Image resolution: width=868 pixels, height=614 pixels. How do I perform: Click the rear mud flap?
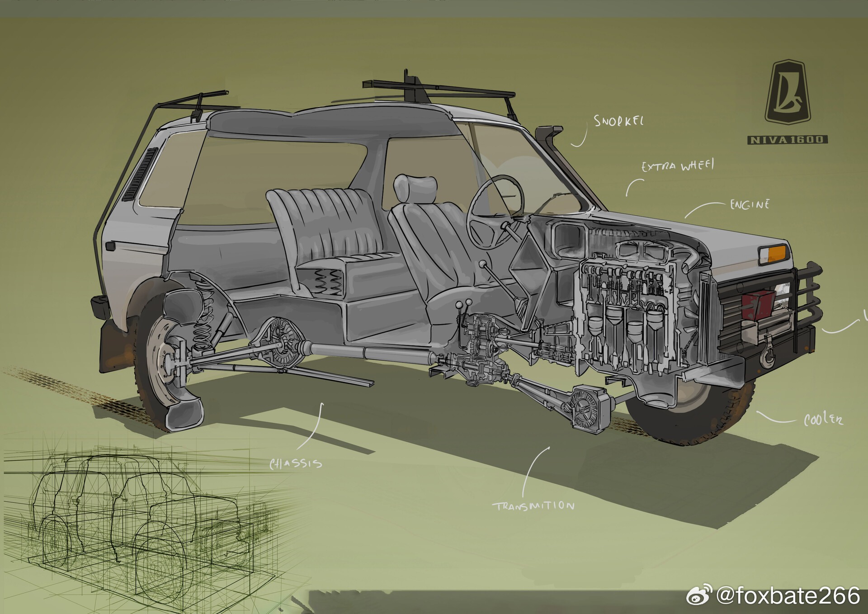tap(115, 346)
